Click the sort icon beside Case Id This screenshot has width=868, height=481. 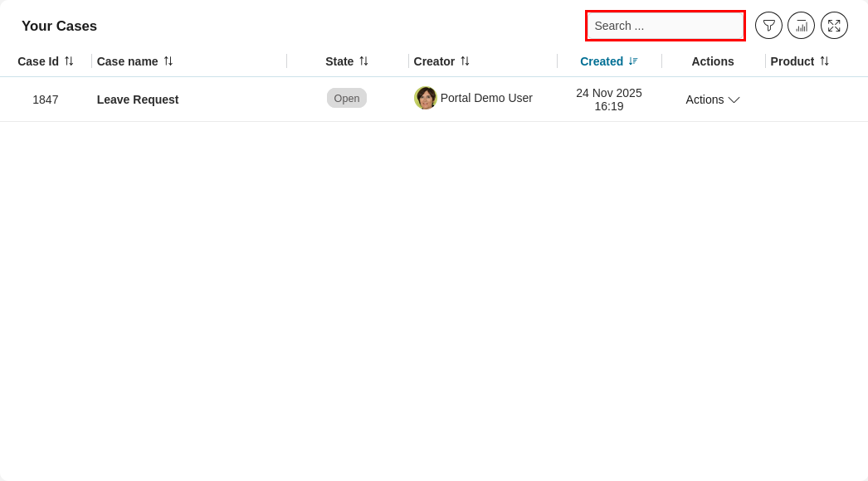pos(69,61)
